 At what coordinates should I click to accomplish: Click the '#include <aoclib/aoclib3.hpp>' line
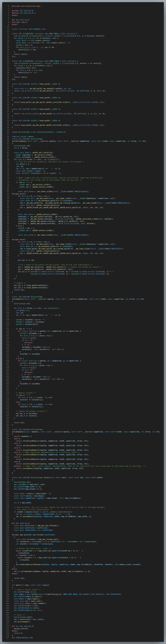(x=26, y=6)
